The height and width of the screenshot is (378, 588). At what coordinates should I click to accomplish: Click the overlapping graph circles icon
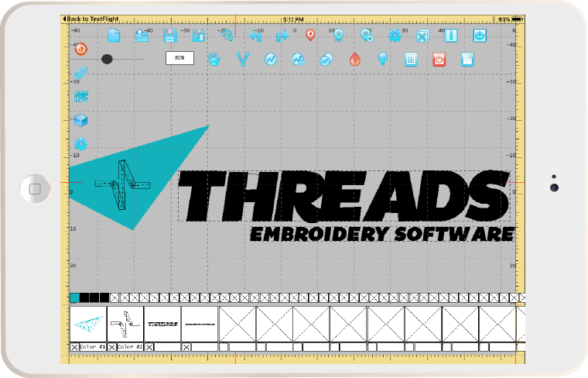326,60
